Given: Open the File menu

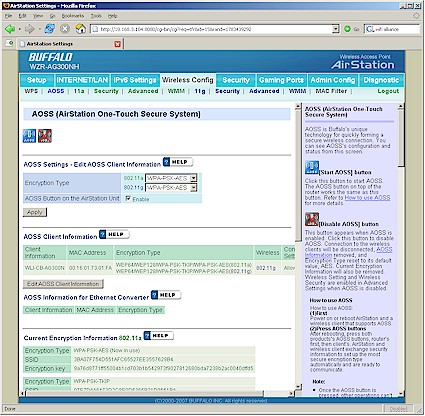Looking at the screenshot, I should pos(8,16).
